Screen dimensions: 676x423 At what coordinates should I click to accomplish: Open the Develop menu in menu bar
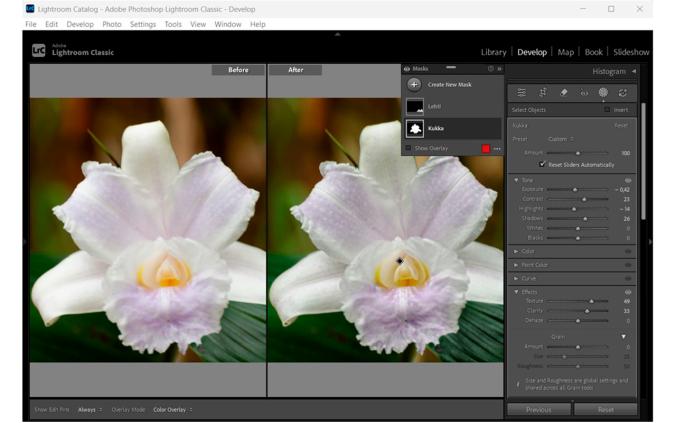pyautogui.click(x=80, y=24)
